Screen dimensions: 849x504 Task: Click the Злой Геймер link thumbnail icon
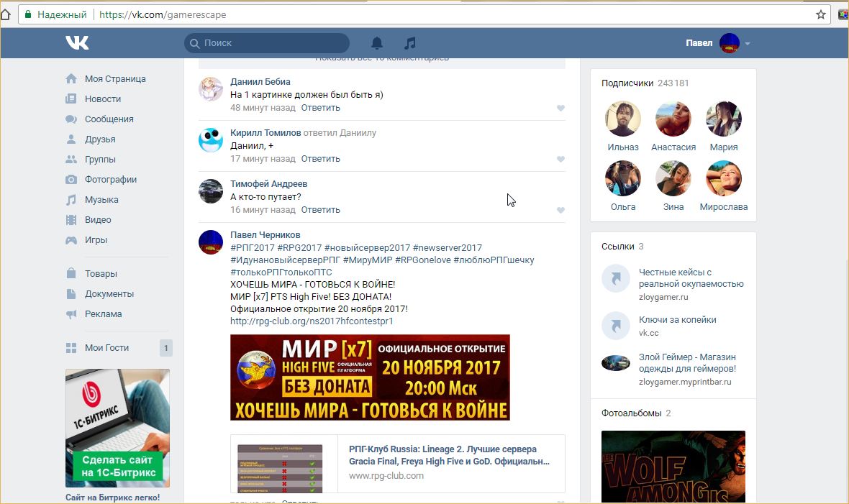pos(616,362)
